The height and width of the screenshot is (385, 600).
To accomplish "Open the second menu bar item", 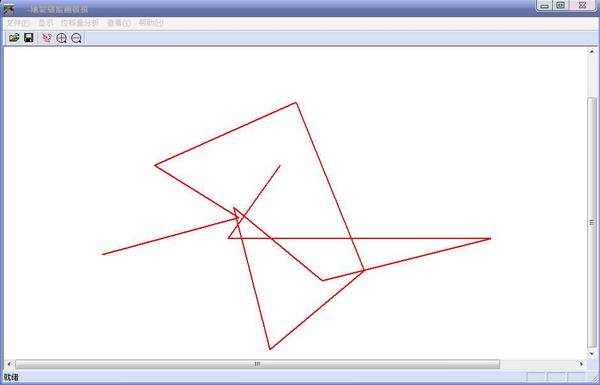I will pyautogui.click(x=46, y=23).
